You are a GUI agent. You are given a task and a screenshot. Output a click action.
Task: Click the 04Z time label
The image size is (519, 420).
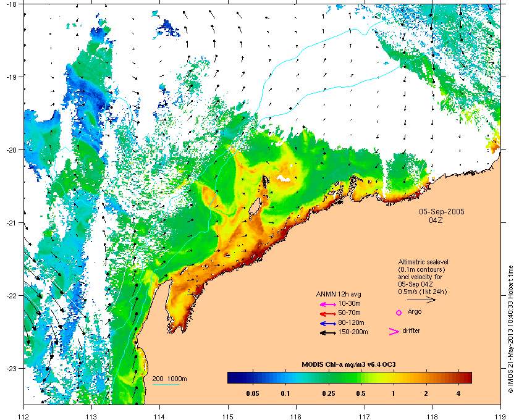(x=436, y=220)
